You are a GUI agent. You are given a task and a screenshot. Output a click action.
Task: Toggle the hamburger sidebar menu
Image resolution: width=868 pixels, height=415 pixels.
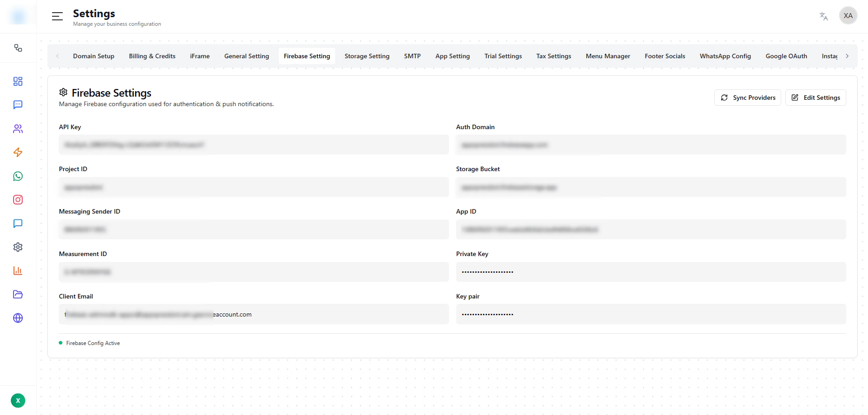[x=57, y=16]
